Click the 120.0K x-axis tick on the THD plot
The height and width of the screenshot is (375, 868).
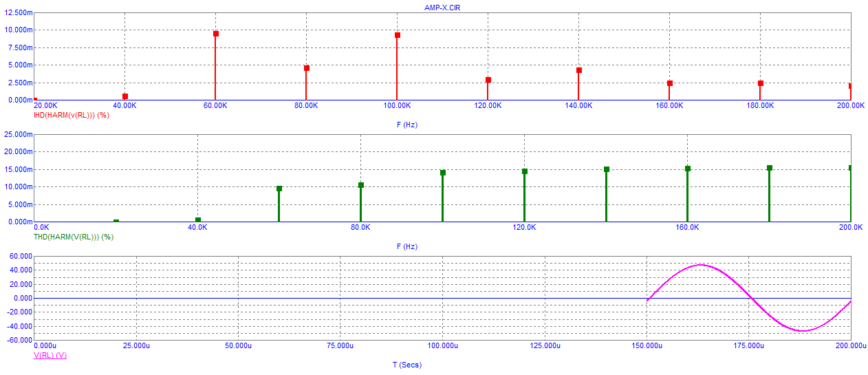tap(524, 227)
